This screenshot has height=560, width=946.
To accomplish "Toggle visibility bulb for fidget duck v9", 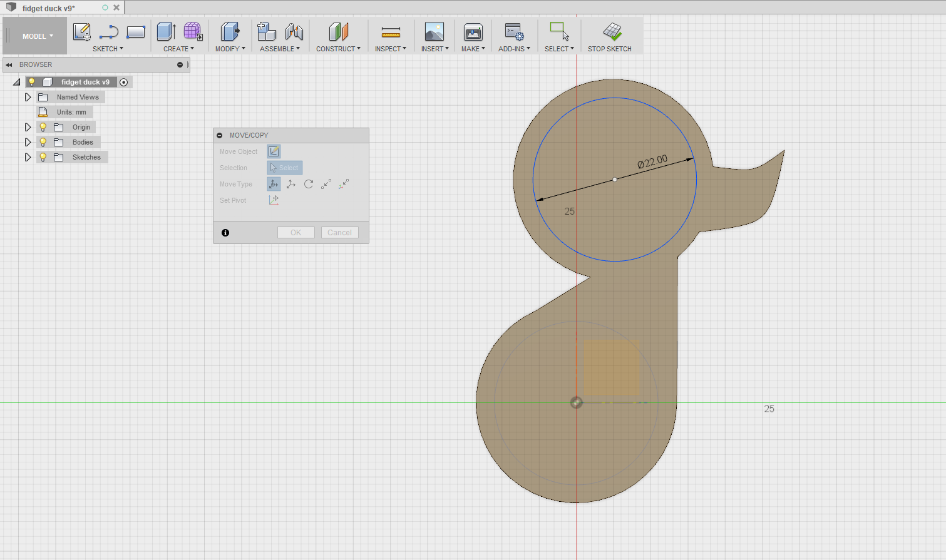I will click(x=31, y=82).
